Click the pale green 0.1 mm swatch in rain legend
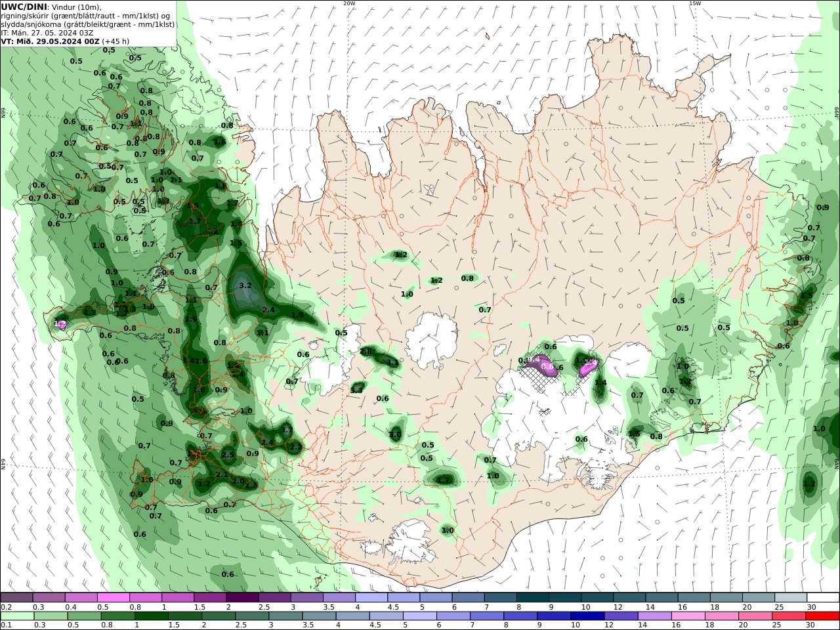 tap(18, 616)
